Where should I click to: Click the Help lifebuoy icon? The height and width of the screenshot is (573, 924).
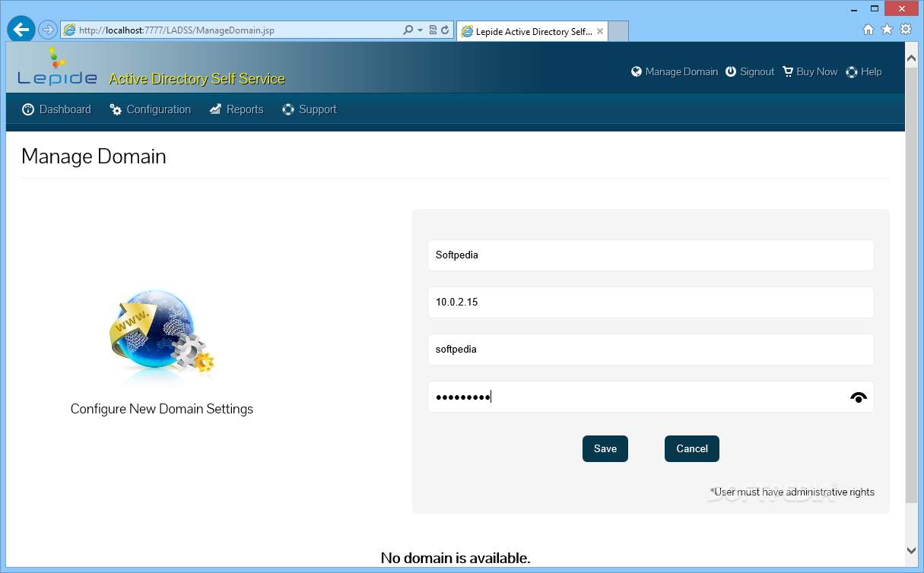852,71
